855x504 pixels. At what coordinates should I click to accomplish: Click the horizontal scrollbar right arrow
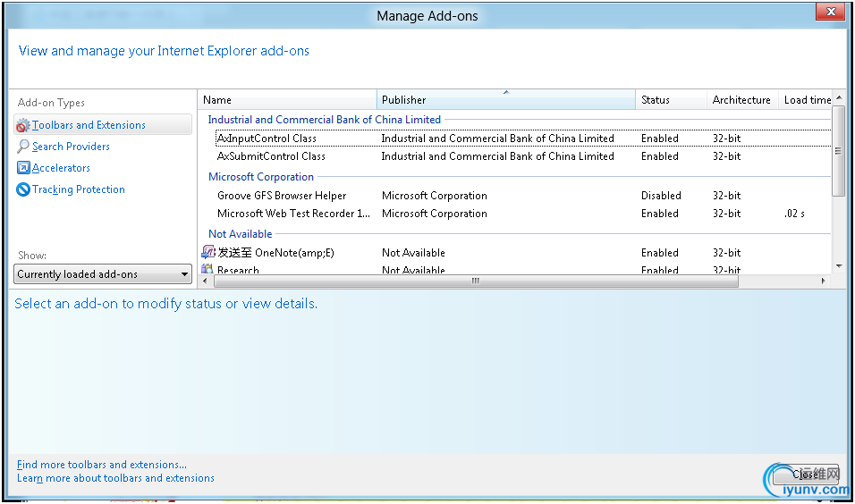coord(824,281)
